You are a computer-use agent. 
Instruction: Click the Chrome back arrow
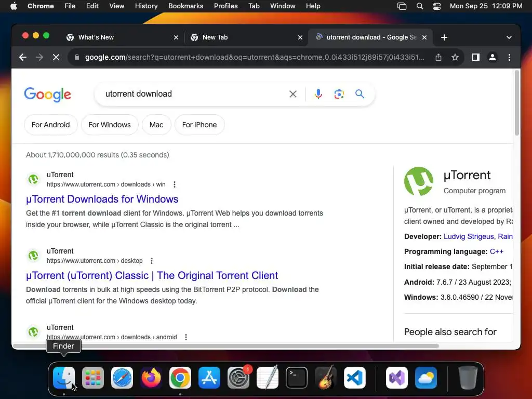[23, 57]
